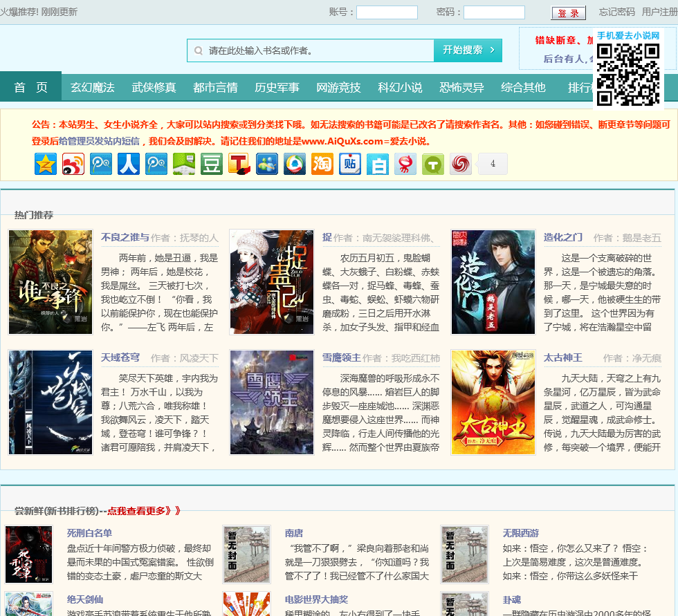Open the 太古神王 book cover
678x616 pixels.
pos(493,402)
